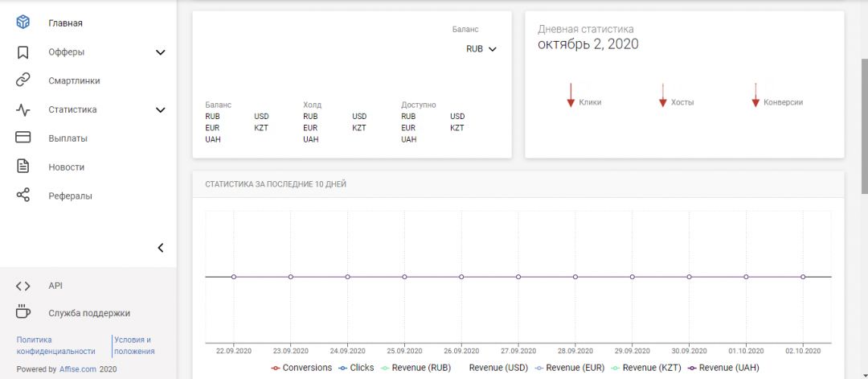
Task: Collapse the sidebar with left arrow
Action: coord(160,248)
